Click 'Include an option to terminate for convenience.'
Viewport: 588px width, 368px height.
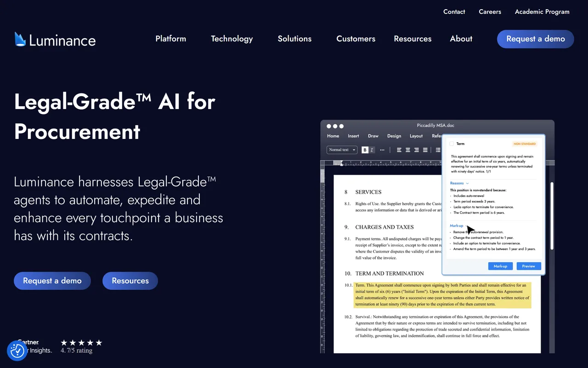point(486,243)
